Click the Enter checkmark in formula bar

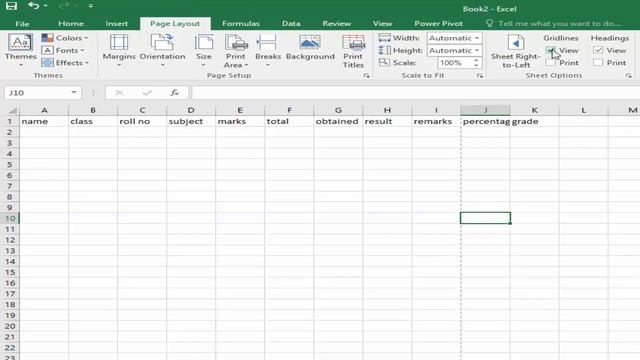pyautogui.click(x=147, y=93)
